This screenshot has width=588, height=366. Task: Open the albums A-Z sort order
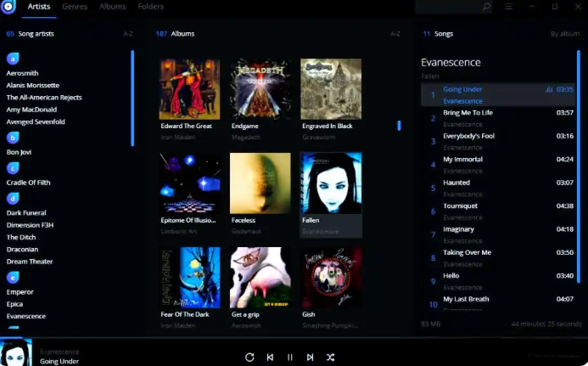395,34
